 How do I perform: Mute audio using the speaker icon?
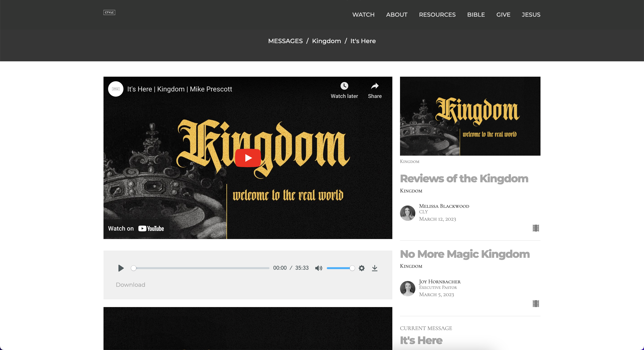[319, 268]
